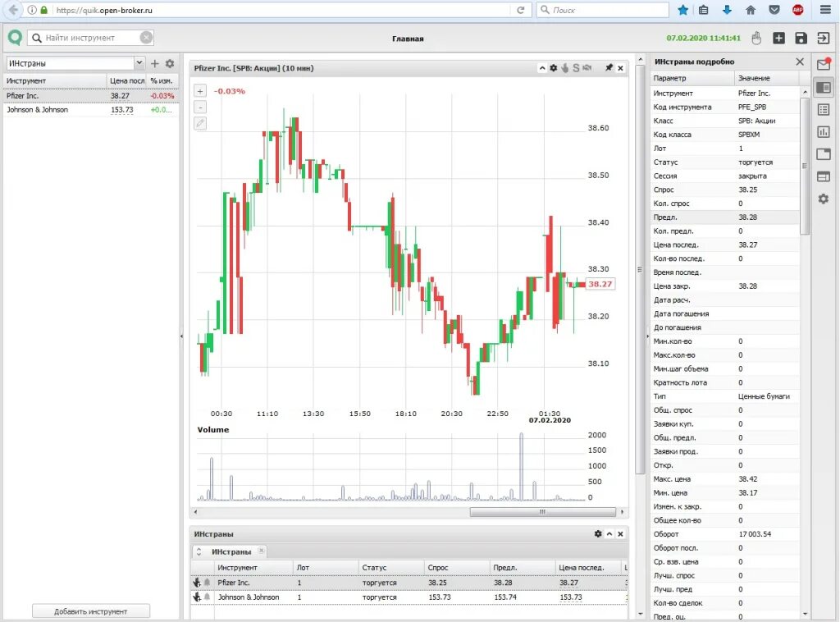Open watchlist settings gear
Image resolution: width=840 pixels, height=622 pixels.
[x=170, y=64]
